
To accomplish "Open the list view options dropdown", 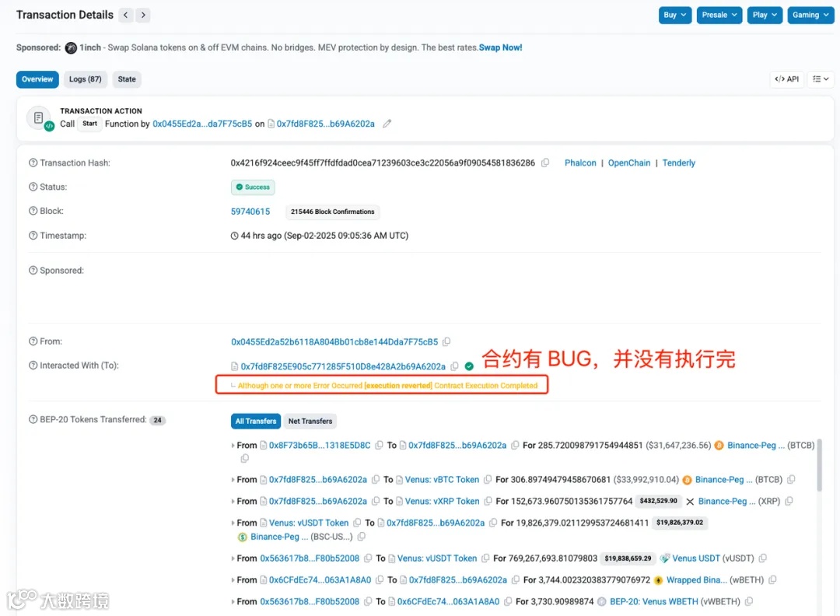I will [x=821, y=79].
